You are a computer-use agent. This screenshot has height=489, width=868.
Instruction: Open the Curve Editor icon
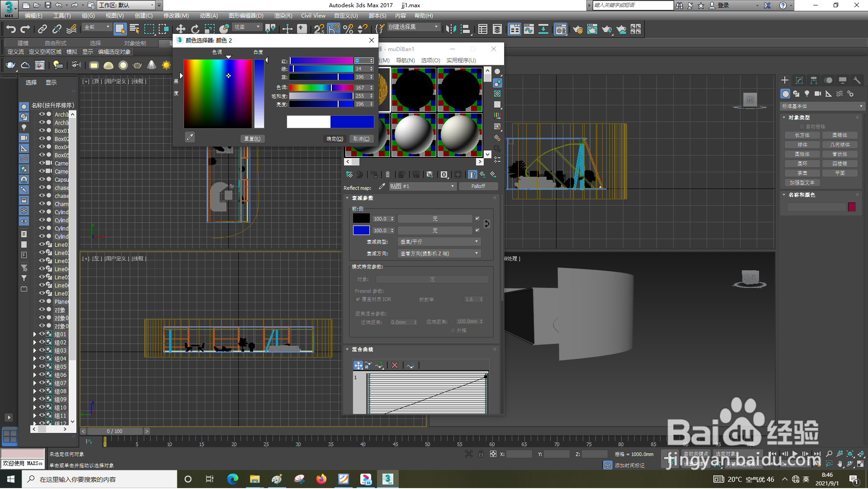pos(528,29)
